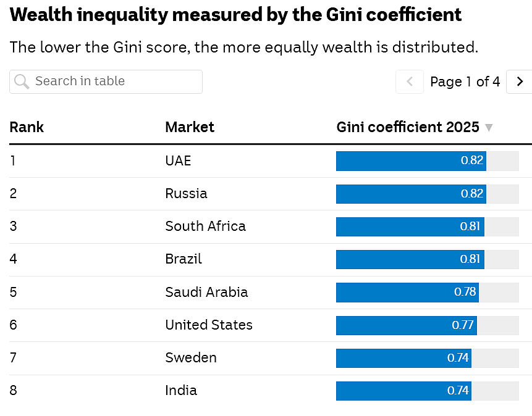Click rank number 6 cell

(x=13, y=325)
